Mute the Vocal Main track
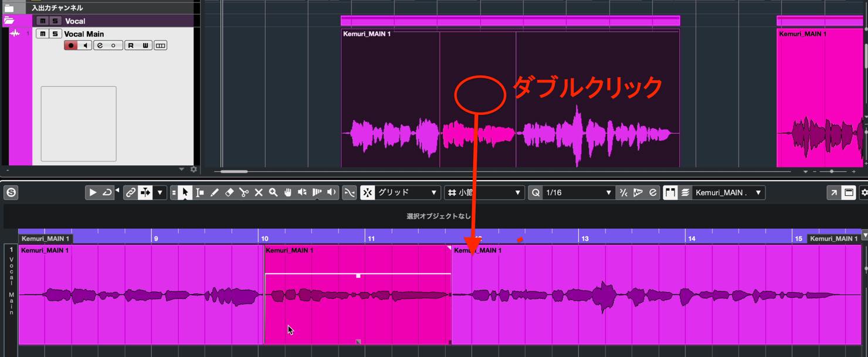 click(42, 34)
